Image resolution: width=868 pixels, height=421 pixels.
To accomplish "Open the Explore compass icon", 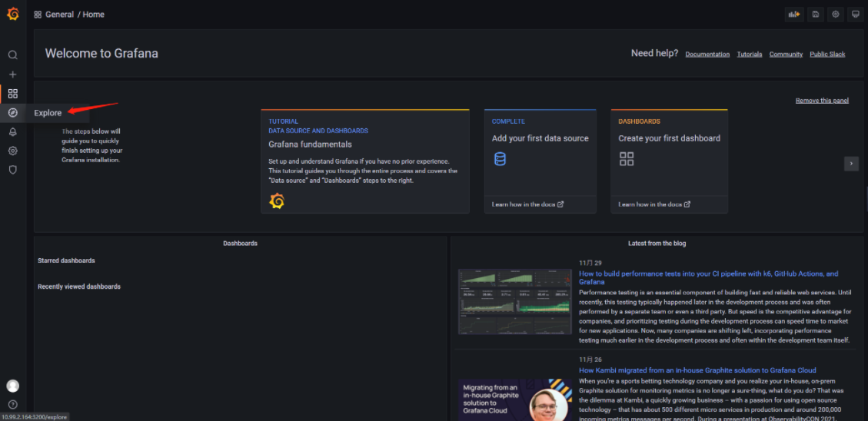I will [13, 113].
